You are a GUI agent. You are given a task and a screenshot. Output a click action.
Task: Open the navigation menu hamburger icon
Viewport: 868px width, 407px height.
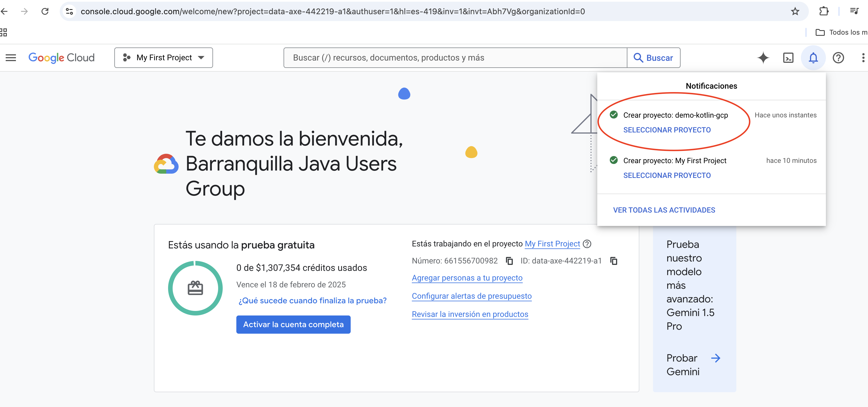(11, 58)
